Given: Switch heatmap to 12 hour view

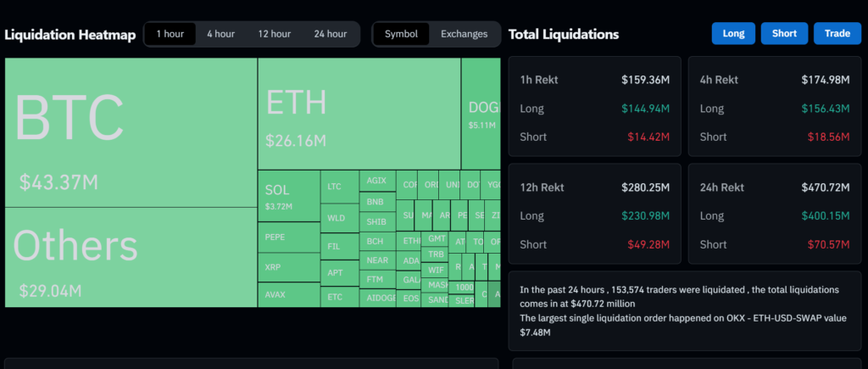Looking at the screenshot, I should pyautogui.click(x=275, y=34).
